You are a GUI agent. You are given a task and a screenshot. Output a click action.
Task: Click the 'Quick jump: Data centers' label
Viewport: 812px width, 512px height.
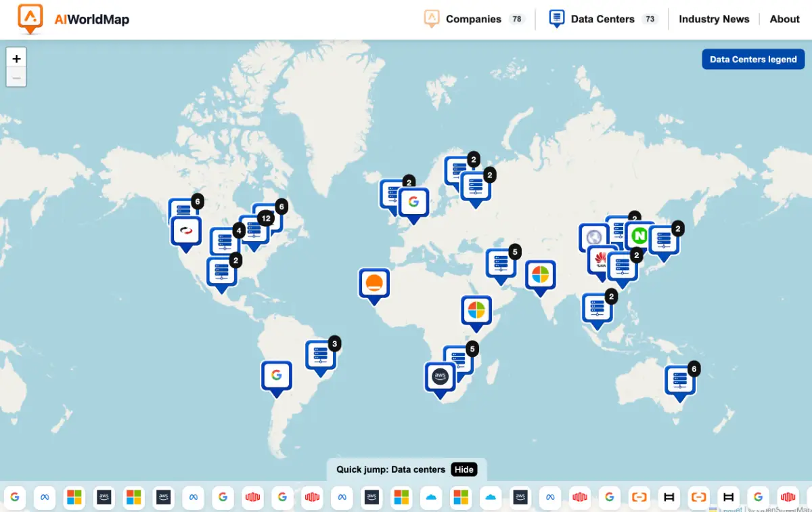point(390,469)
